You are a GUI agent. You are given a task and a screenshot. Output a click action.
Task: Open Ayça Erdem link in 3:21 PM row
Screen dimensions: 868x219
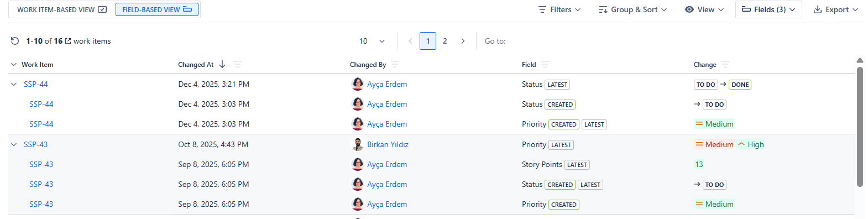(387, 85)
